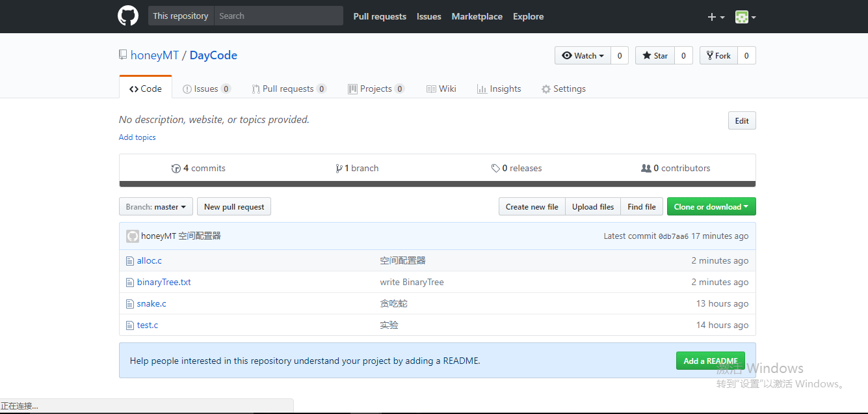Focus the repository search field
Screen dimensions: 868x414
point(278,16)
